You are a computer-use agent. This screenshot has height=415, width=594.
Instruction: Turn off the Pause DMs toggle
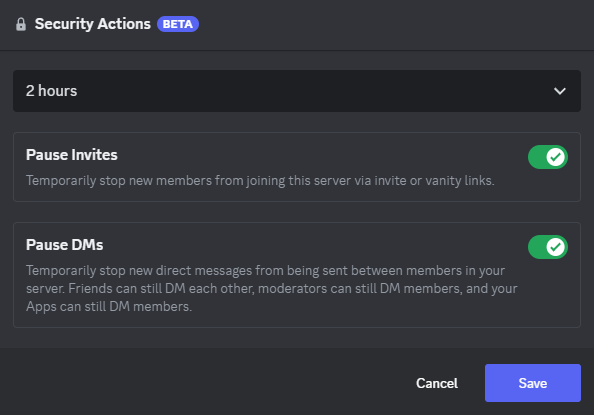[548, 247]
